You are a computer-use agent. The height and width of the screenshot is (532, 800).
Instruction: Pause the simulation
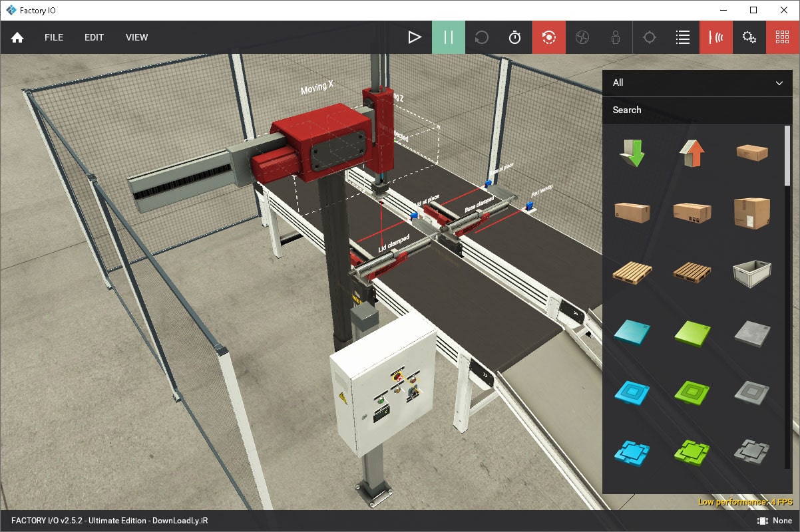click(449, 37)
